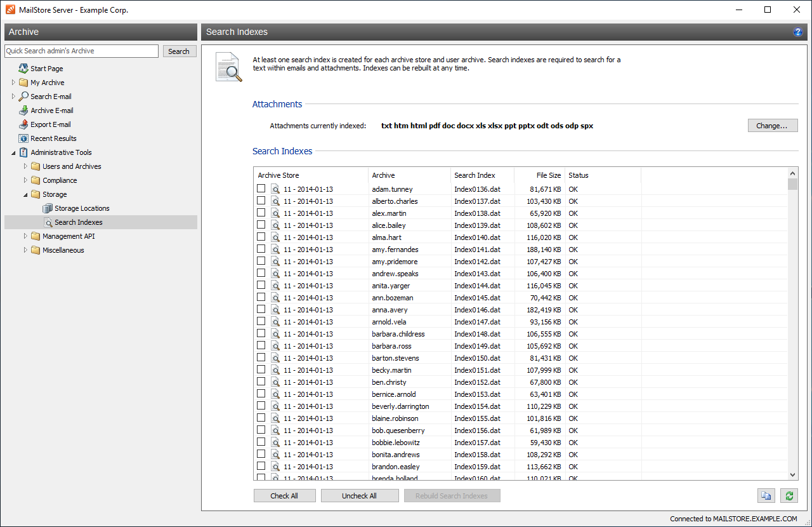Expand the Compliance node
The width and height of the screenshot is (812, 527).
click(25, 180)
